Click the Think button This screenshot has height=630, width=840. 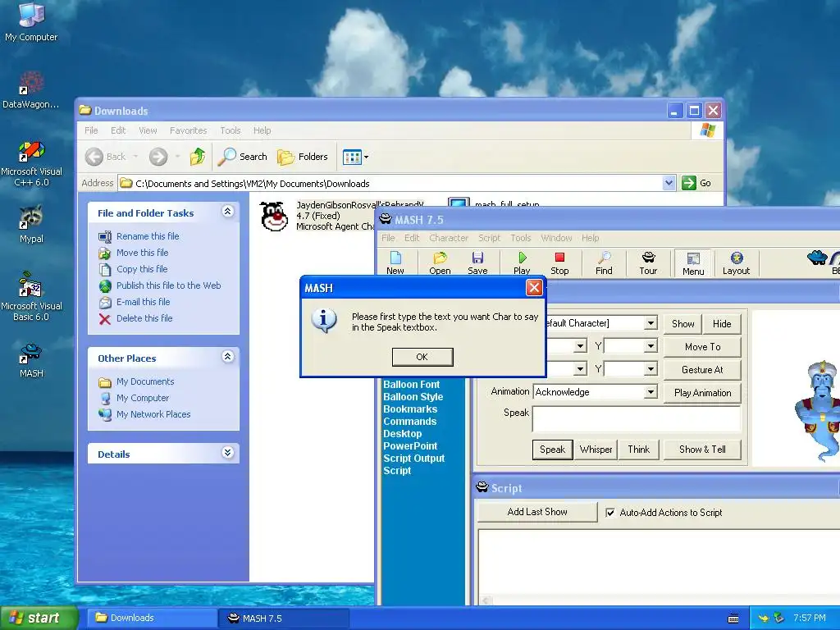coord(638,450)
